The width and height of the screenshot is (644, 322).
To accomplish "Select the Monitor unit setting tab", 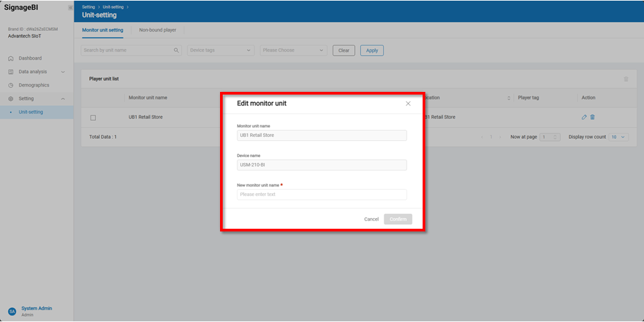I will 103,30.
